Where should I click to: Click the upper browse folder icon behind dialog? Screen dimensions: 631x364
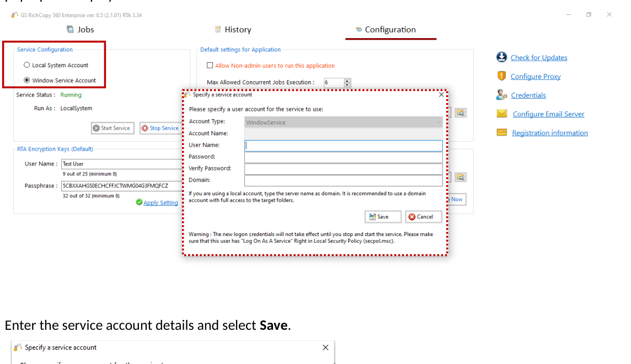point(461,113)
